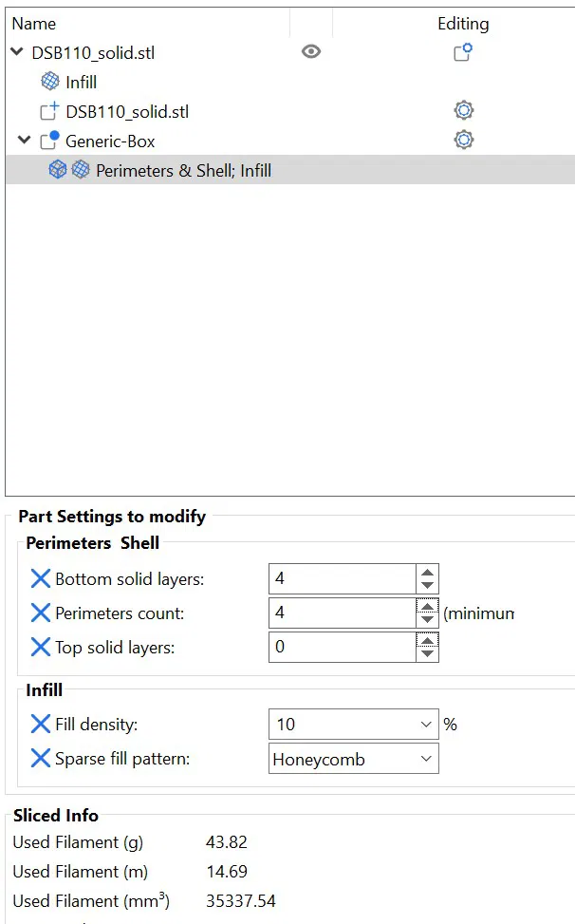
Task: Collapse the Generic-Box tree node
Action: click(25, 141)
